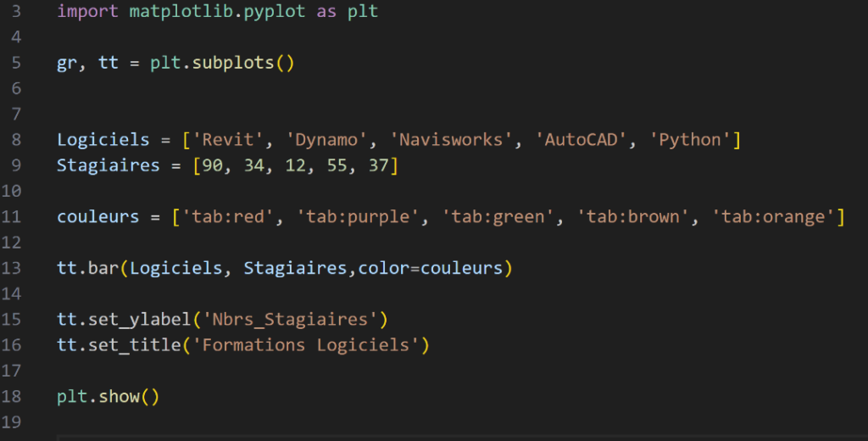
Task: Click the 'color=couleurs' argument
Action: coord(431,268)
